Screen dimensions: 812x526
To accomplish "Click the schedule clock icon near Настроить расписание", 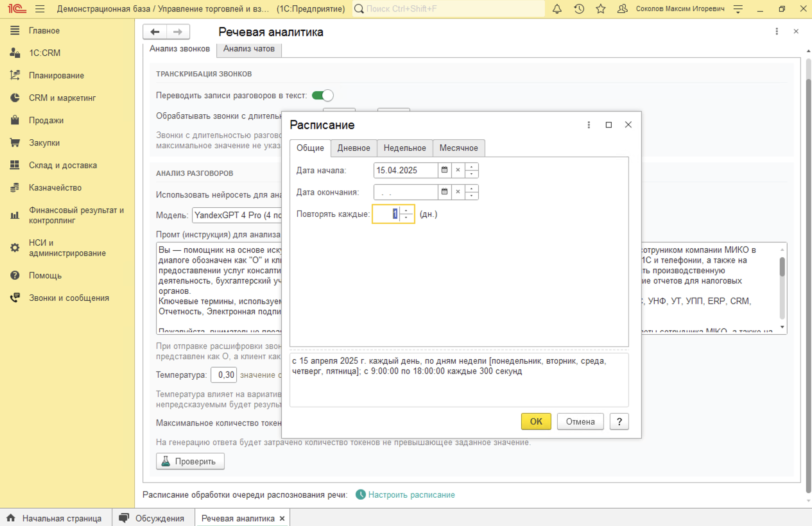I will 361,495.
